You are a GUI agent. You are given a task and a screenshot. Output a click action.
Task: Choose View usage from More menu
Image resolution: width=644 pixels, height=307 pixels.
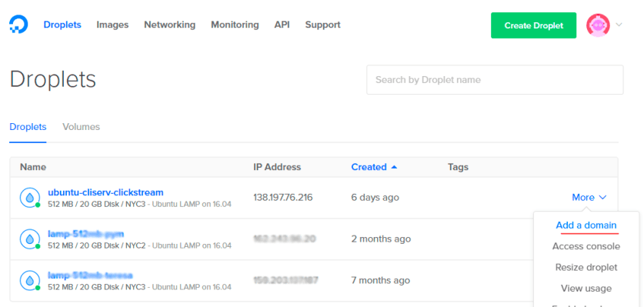click(x=586, y=289)
